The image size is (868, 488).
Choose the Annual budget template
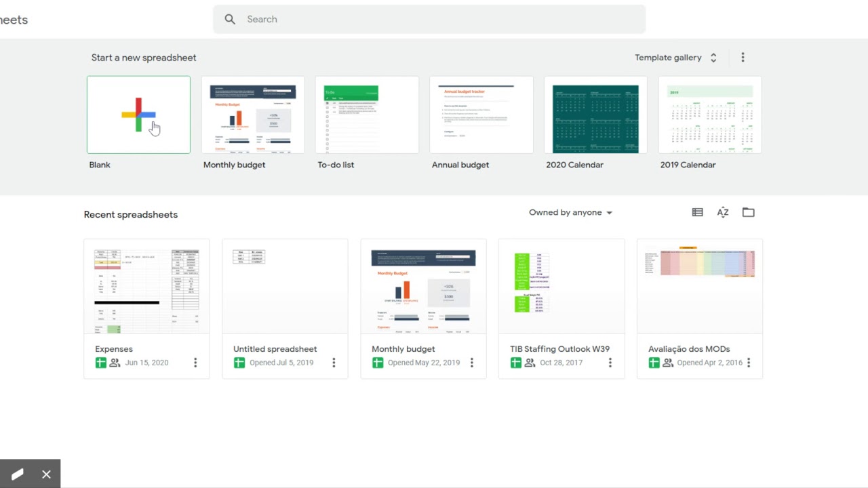click(x=481, y=115)
